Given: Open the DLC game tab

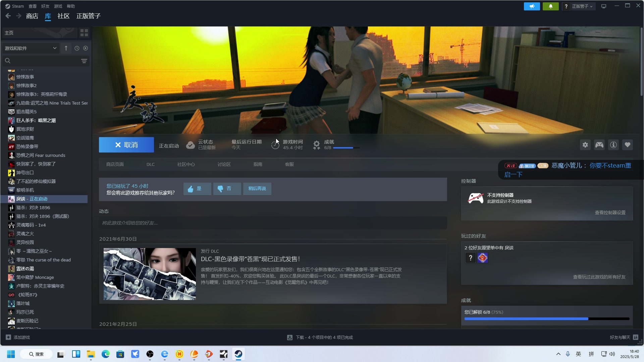Looking at the screenshot, I should point(151,164).
